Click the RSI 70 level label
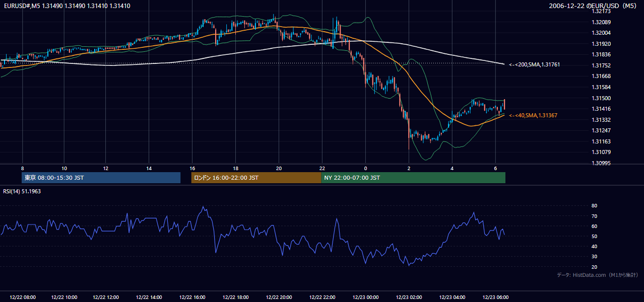The height and width of the screenshot is (302, 644). [x=594, y=216]
